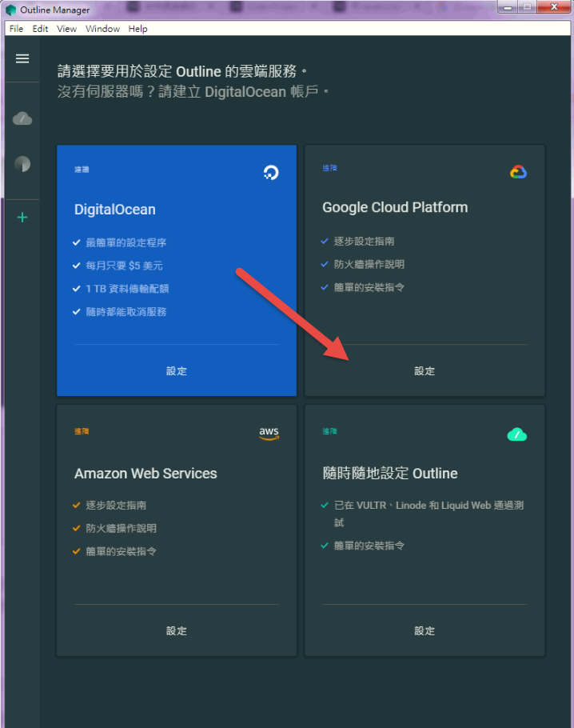Click the 最簡單的設定程序 feature text
This screenshot has width=574, height=728.
point(126,242)
